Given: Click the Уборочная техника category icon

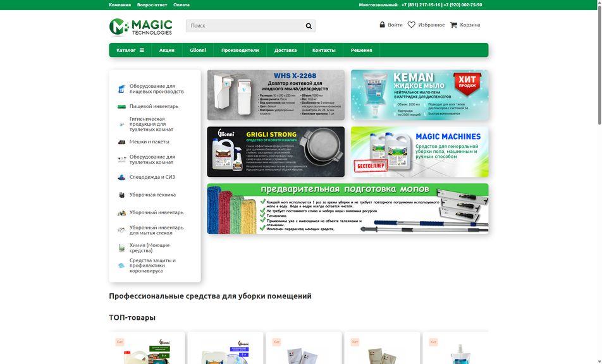Looking at the screenshot, I should [x=121, y=195].
